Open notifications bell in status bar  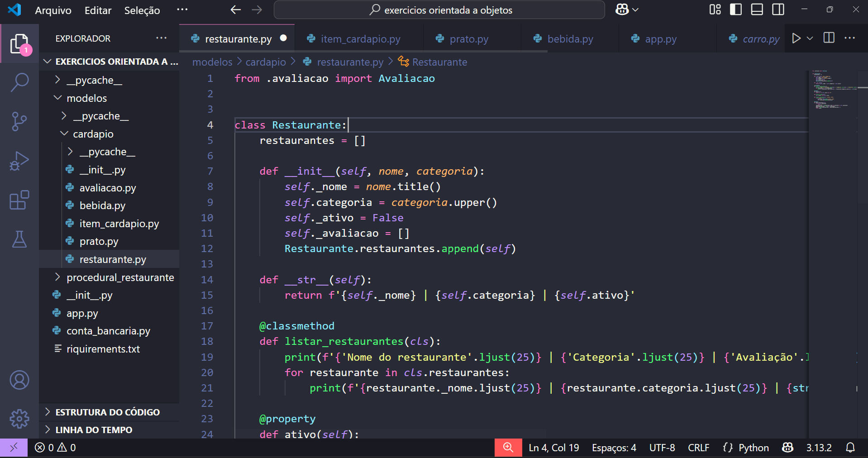pyautogui.click(x=850, y=448)
